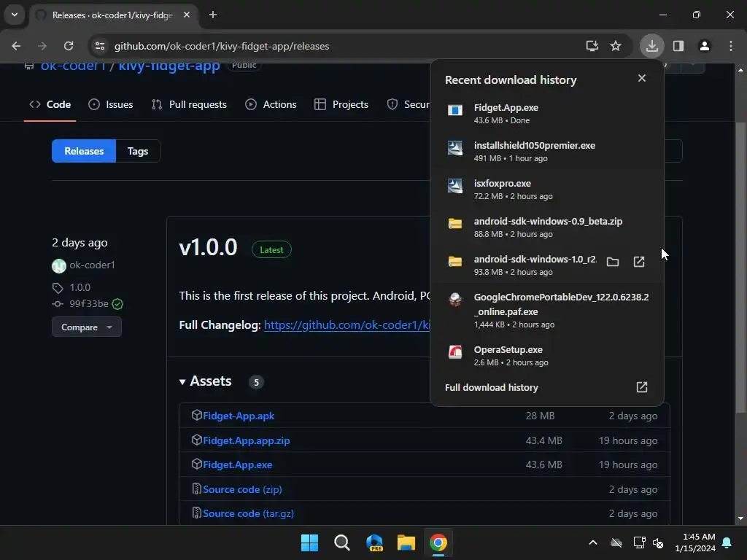Viewport: 747px width, 560px height.
Task: Click the Latest release badge
Action: point(271,250)
